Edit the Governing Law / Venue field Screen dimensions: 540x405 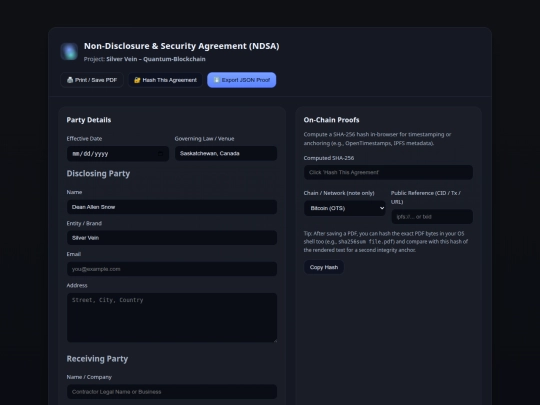pos(226,153)
